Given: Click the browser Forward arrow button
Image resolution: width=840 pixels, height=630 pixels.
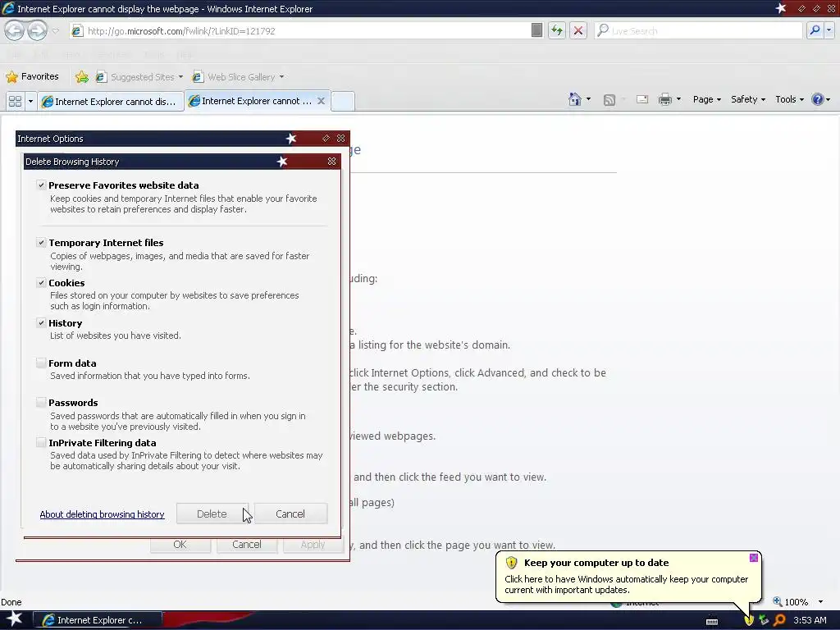Looking at the screenshot, I should click(37, 30).
